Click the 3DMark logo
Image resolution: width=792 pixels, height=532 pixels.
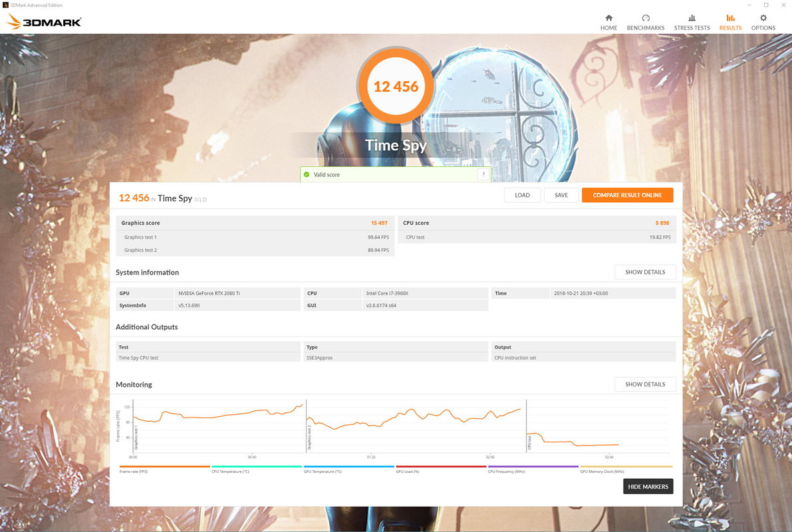[44, 22]
